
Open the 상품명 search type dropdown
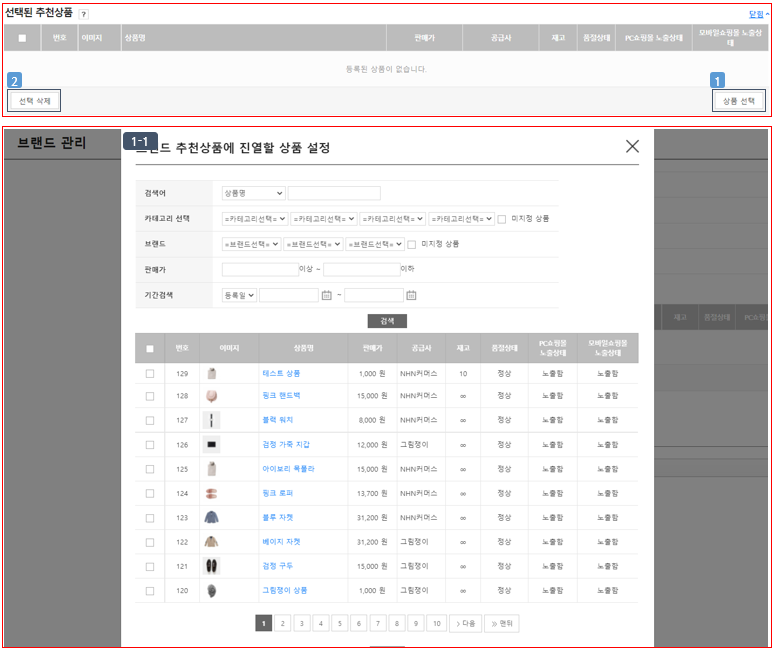[x=254, y=193]
